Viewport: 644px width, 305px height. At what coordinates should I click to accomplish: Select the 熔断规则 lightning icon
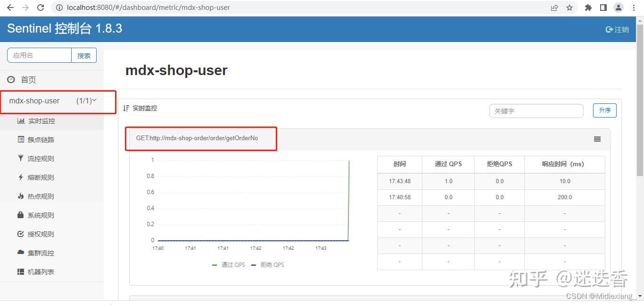pos(20,177)
